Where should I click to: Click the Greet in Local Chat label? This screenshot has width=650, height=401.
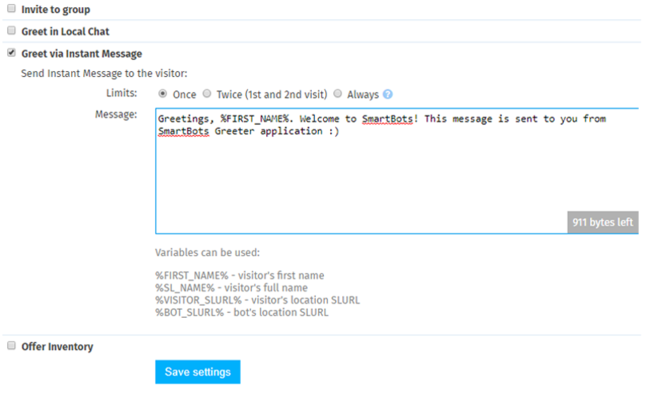pyautogui.click(x=65, y=32)
